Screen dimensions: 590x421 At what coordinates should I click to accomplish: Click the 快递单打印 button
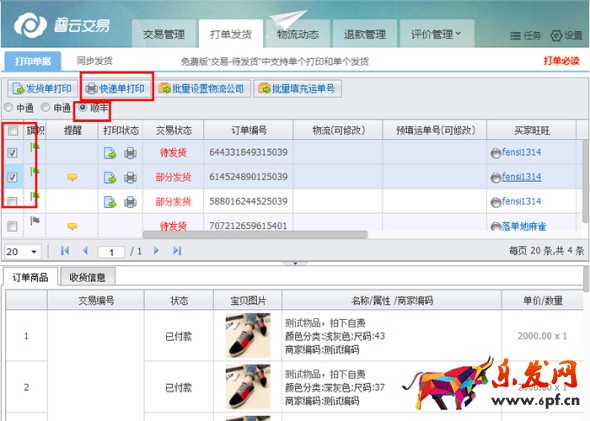click(x=116, y=88)
